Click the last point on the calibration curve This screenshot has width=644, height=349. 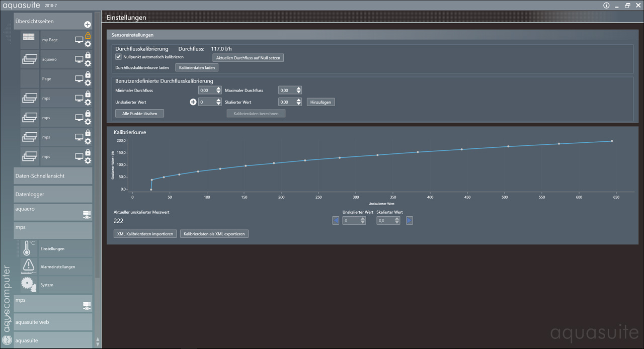tap(612, 141)
